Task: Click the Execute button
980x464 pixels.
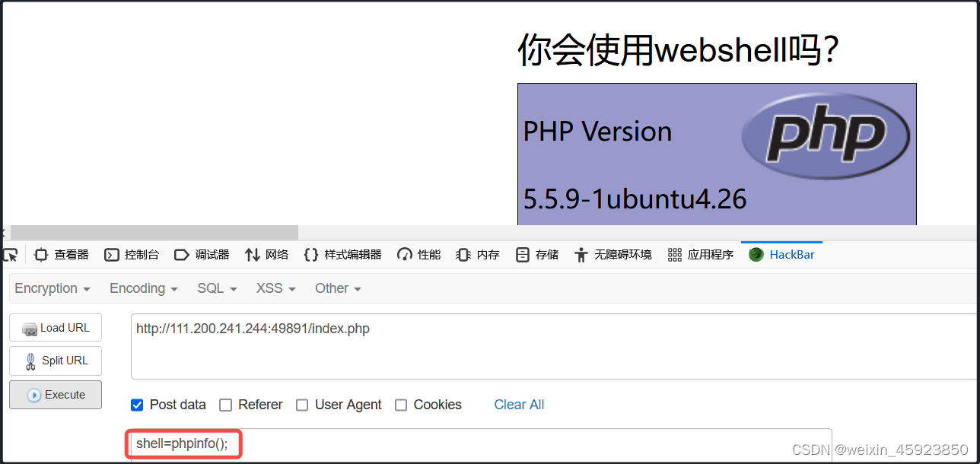Action: pyautogui.click(x=56, y=395)
